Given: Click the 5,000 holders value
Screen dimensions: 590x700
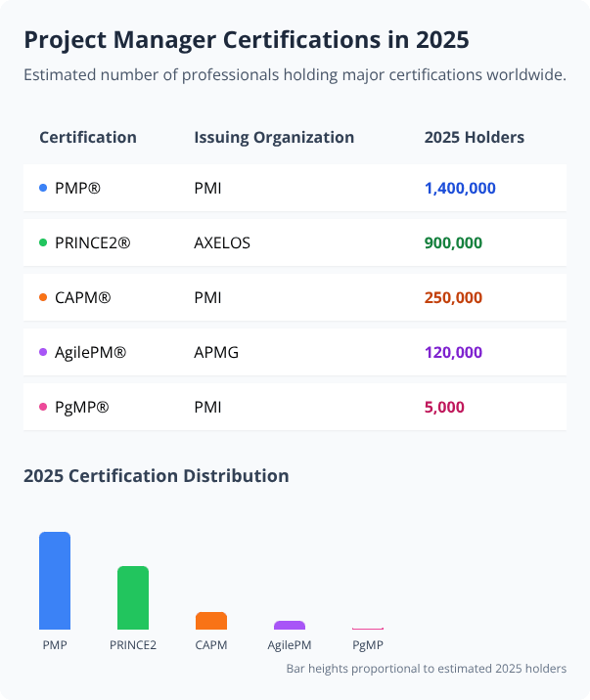Looking at the screenshot, I should [444, 407].
